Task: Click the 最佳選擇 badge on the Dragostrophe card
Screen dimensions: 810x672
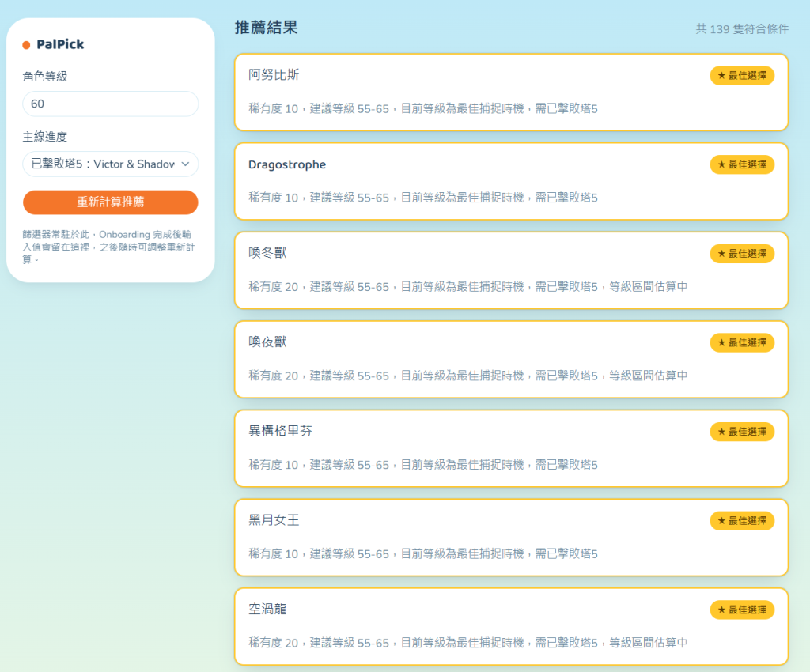Action: (742, 164)
